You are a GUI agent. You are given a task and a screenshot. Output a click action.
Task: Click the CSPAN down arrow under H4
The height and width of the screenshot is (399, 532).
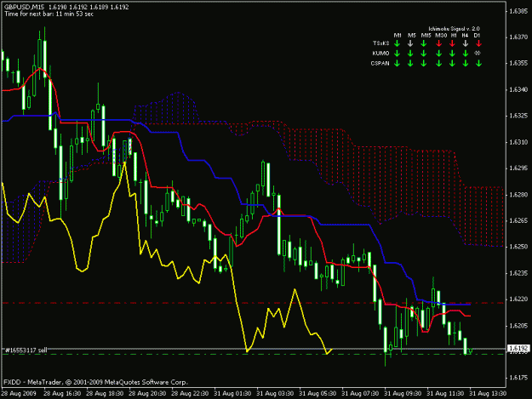466,63
